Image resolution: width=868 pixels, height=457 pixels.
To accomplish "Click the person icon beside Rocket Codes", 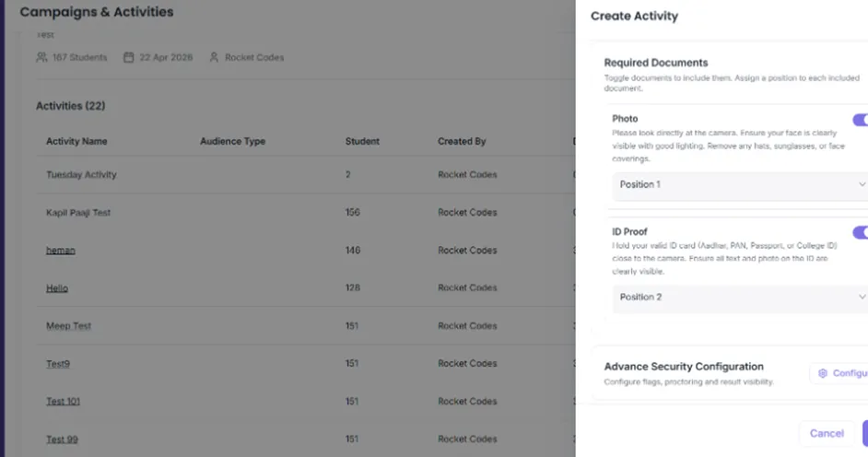I will (214, 57).
